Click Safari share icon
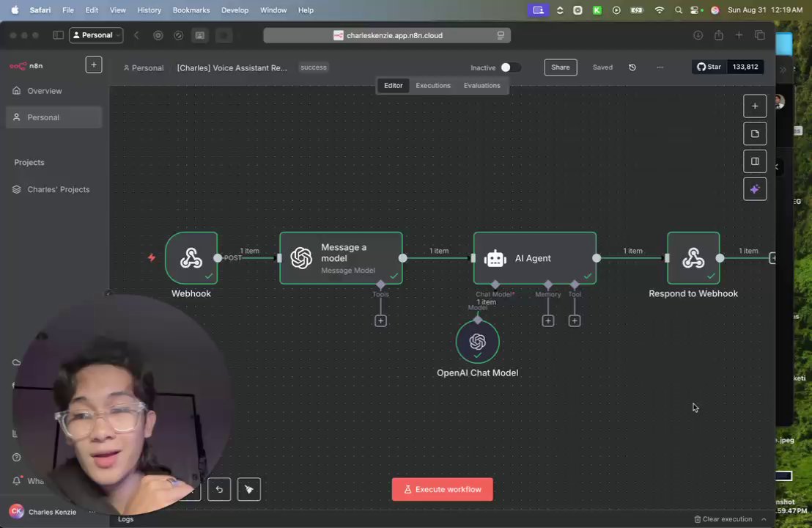The width and height of the screenshot is (812, 528). click(x=719, y=35)
